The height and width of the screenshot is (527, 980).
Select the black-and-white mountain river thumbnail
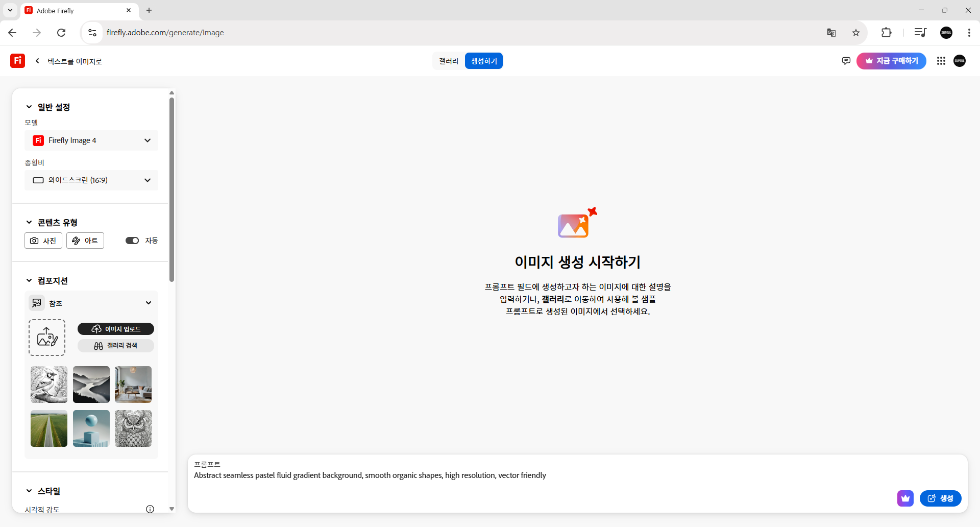pos(91,385)
